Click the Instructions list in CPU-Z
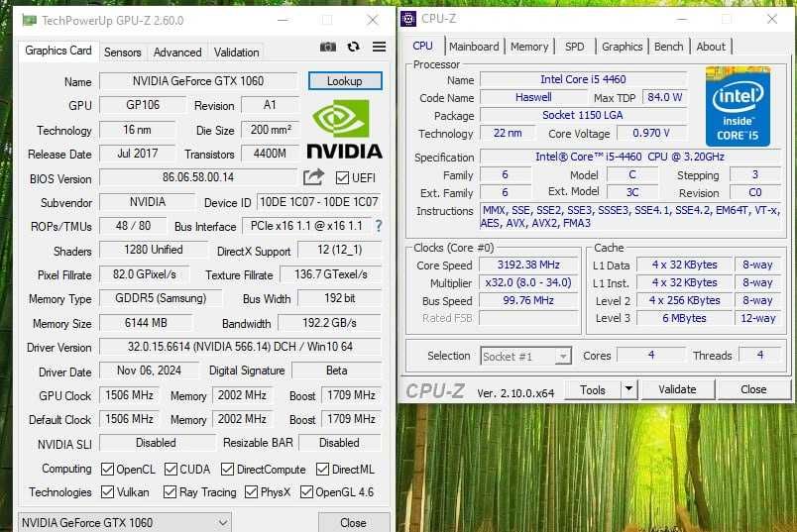The width and height of the screenshot is (797, 532). coord(630,217)
